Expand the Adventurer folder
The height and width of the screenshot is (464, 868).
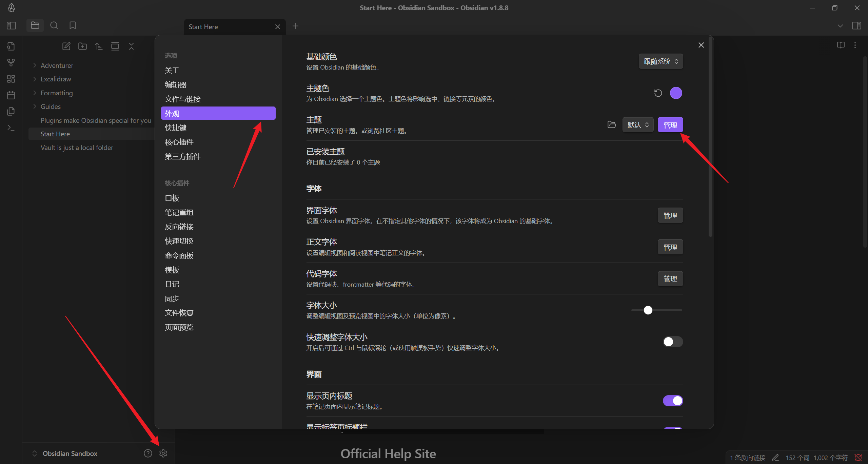click(57, 65)
